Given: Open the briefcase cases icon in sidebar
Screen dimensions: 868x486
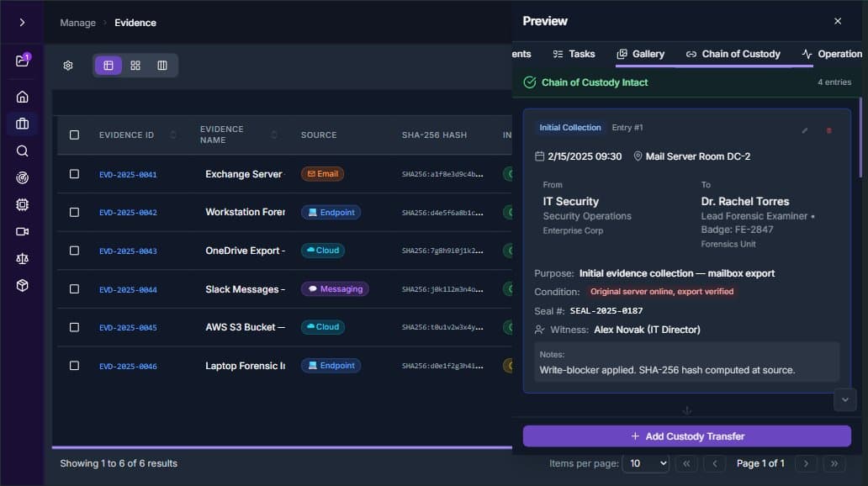Looking at the screenshot, I should point(22,124).
